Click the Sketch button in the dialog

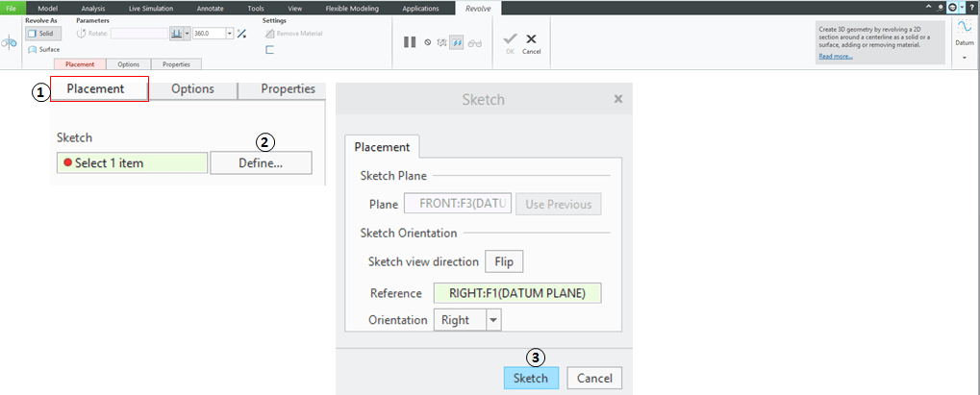531,378
